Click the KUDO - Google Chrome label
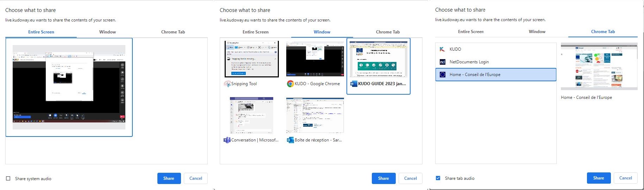This screenshot has height=190, width=644. (x=317, y=84)
